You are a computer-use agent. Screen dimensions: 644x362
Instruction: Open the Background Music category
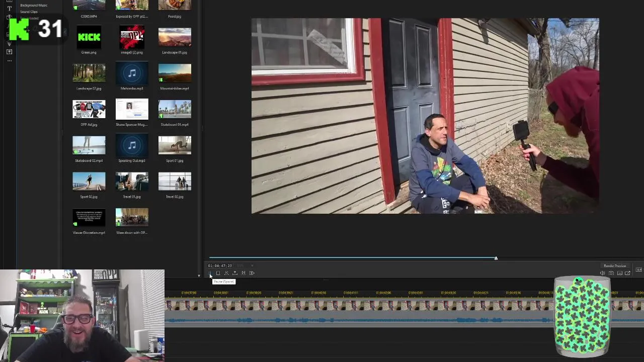(34, 5)
